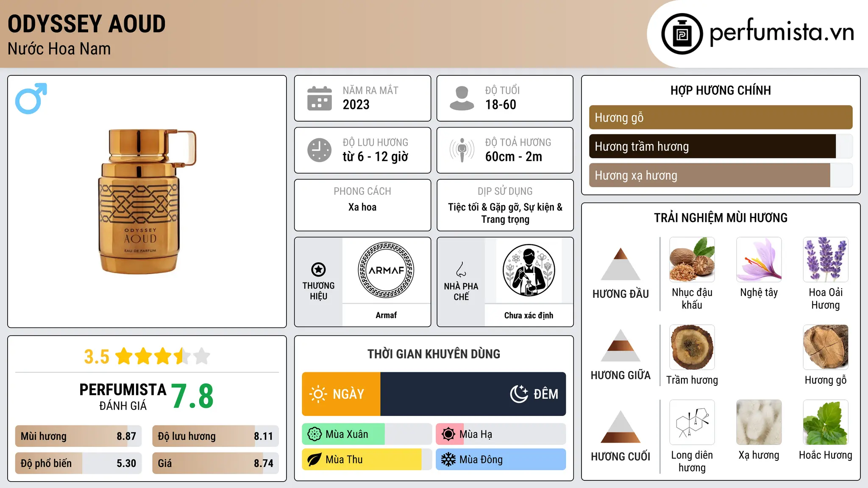Click the calendar icon beside Năm ra mắt
The width and height of the screenshot is (868, 488).
319,98
